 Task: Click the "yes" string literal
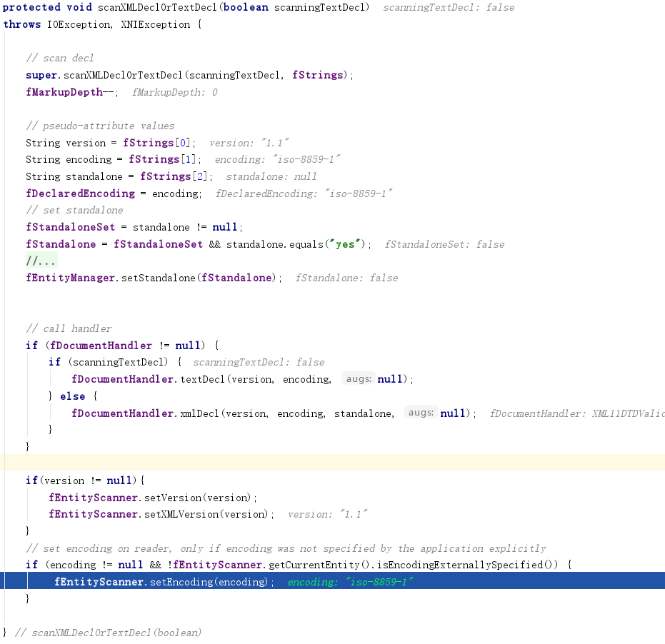click(x=346, y=244)
